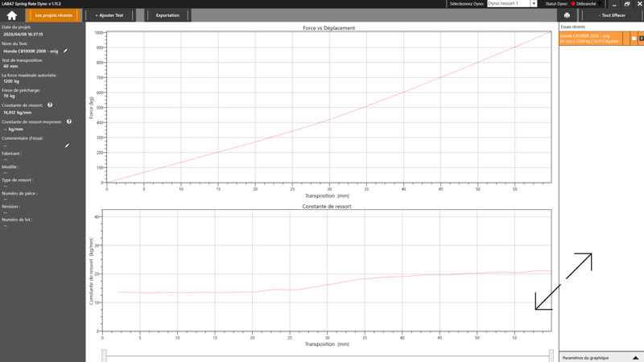
Task: Click the 'Essais récents' heading
Action: 572,27
